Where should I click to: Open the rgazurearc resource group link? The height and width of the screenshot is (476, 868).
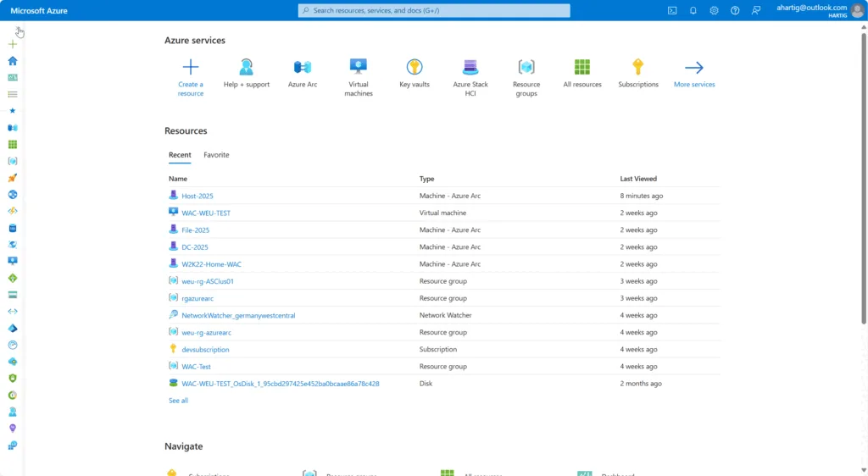pos(197,298)
